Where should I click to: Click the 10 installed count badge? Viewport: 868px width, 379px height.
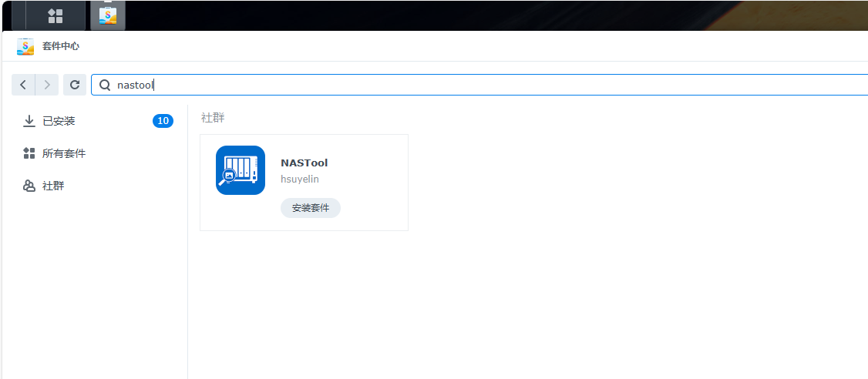(163, 121)
